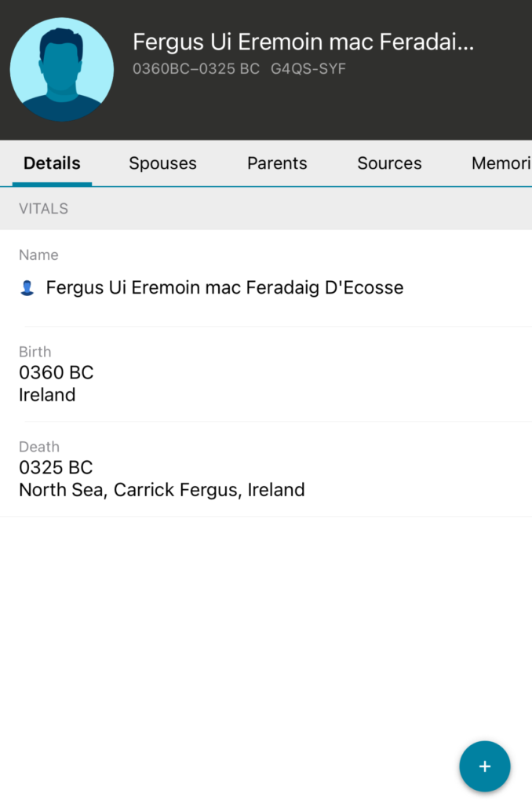Image resolution: width=532 pixels, height=804 pixels.
Task: Click the Name field label
Action: [x=38, y=255]
